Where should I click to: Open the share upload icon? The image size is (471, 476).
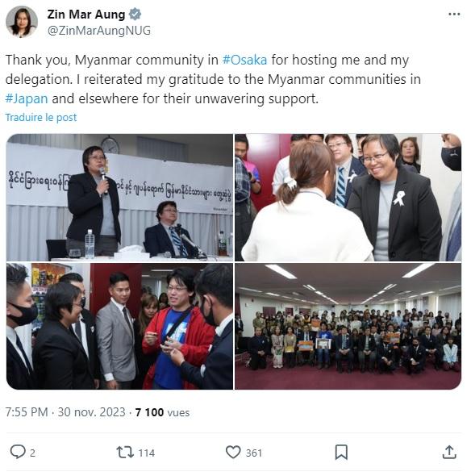(449, 452)
